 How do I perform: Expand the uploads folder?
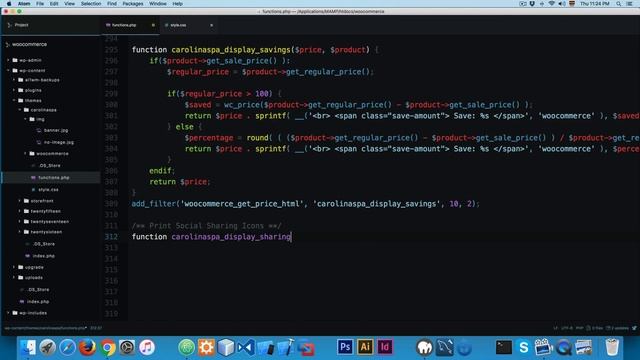(x=14, y=278)
